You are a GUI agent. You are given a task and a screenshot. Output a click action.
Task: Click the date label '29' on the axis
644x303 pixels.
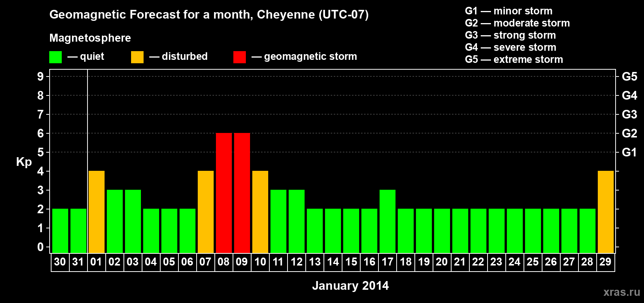pos(605,262)
